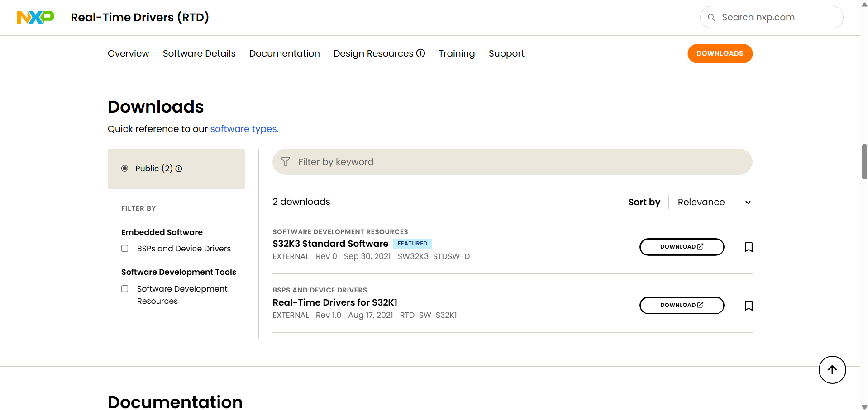Viewport: 868px width, 410px height.
Task: Click the back-to-top arrow button
Action: [832, 370]
